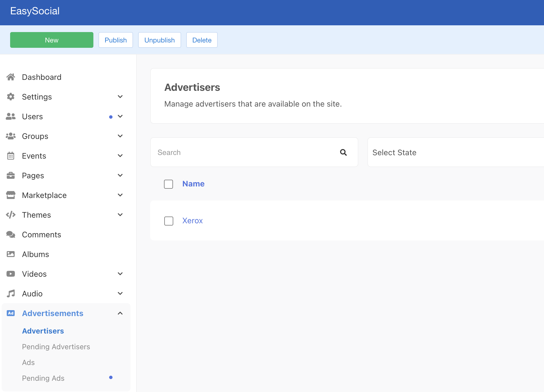Click the Groups icon in sidebar
This screenshot has height=392, width=544.
pos(11,136)
